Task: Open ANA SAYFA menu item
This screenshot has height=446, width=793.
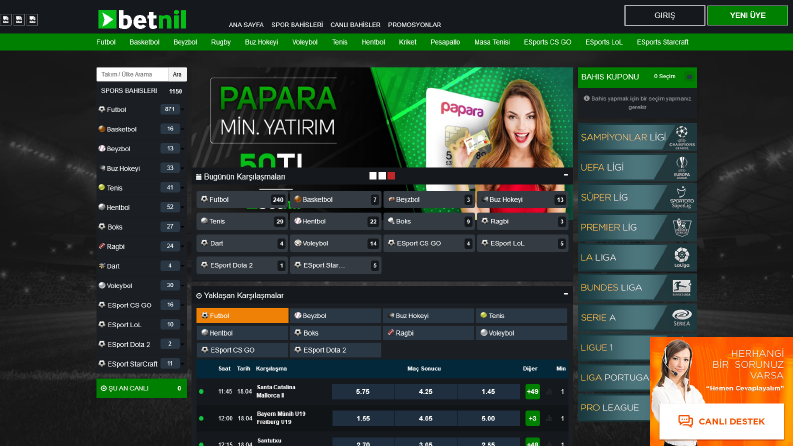Action: [246, 24]
